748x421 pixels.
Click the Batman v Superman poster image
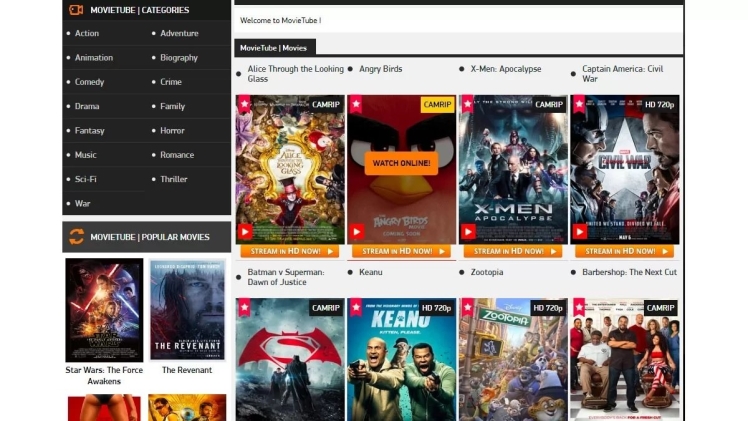click(290, 360)
